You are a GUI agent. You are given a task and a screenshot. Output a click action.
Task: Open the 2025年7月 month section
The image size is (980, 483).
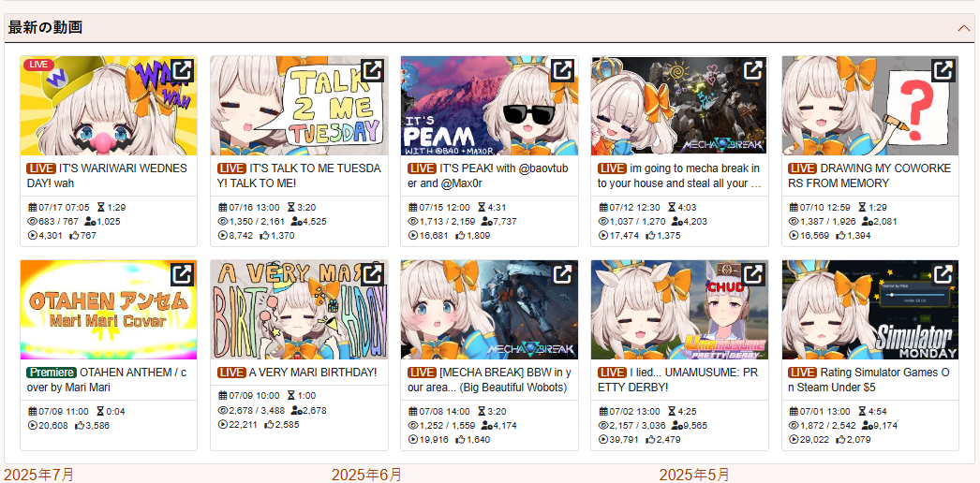point(39,475)
